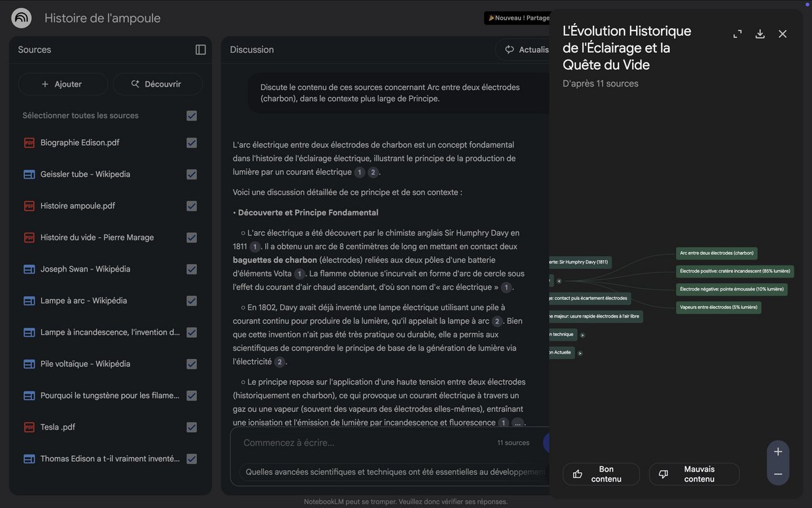This screenshot has height=508, width=812.
Task: Select node 'Arc entre deux électrodes (charbon)'
Action: point(717,253)
